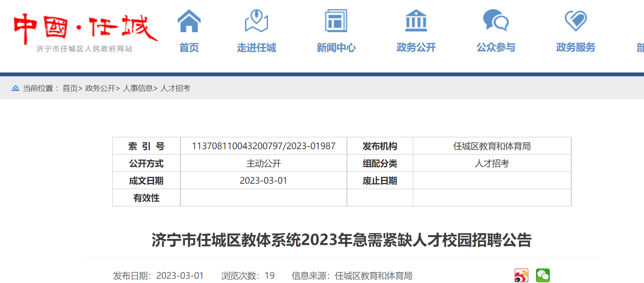Open the 公众参与 navigation menu item
Viewport: 644px width, 283px height.
point(496,48)
